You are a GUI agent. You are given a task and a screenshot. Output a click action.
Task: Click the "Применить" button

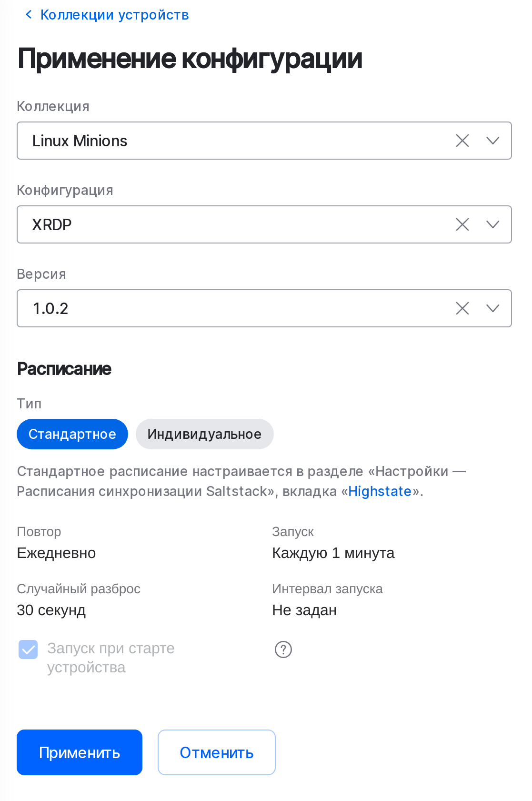point(79,752)
